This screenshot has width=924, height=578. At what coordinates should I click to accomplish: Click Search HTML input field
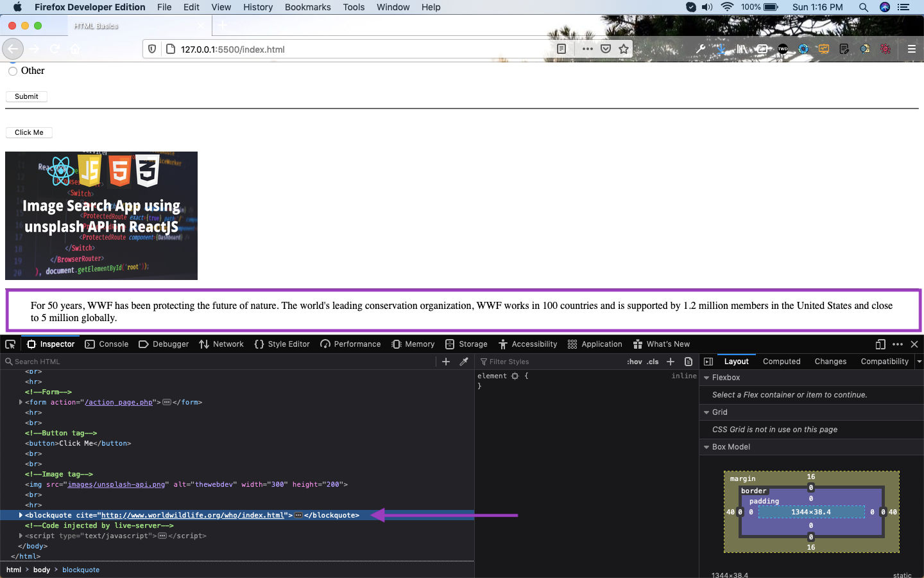[x=218, y=362]
